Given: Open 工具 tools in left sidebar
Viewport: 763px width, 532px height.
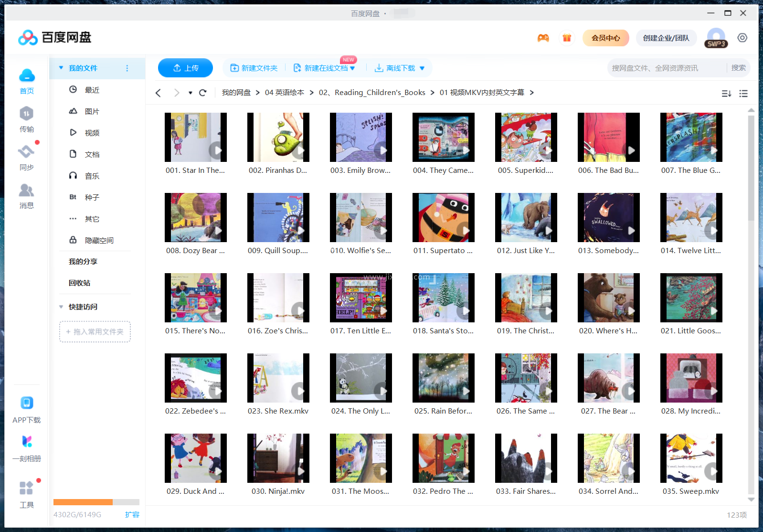Looking at the screenshot, I should click(27, 494).
